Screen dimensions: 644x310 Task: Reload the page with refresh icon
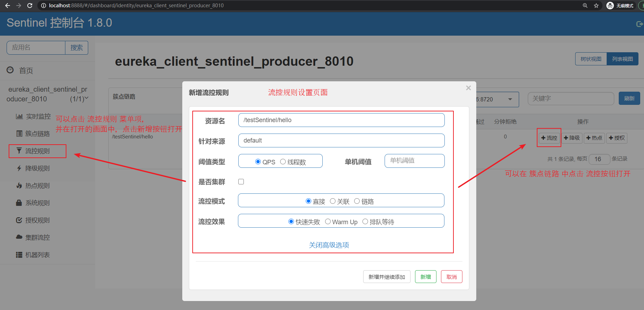[x=30, y=6]
